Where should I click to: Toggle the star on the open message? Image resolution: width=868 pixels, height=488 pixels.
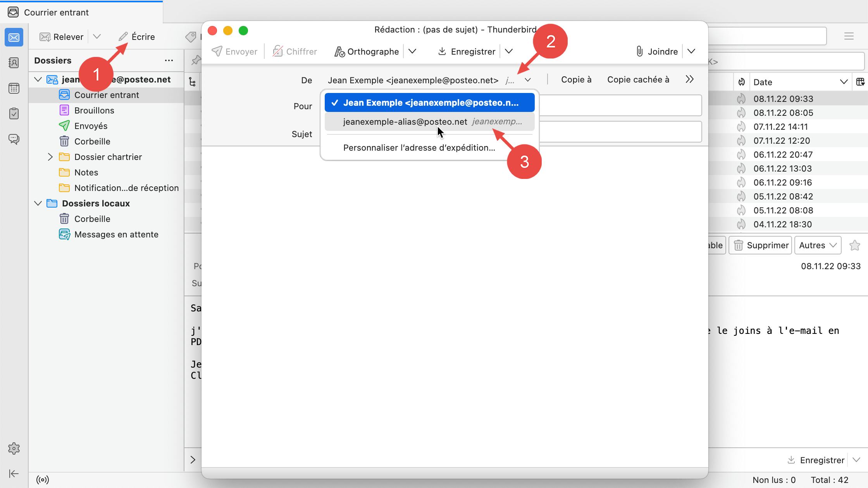[854, 246]
